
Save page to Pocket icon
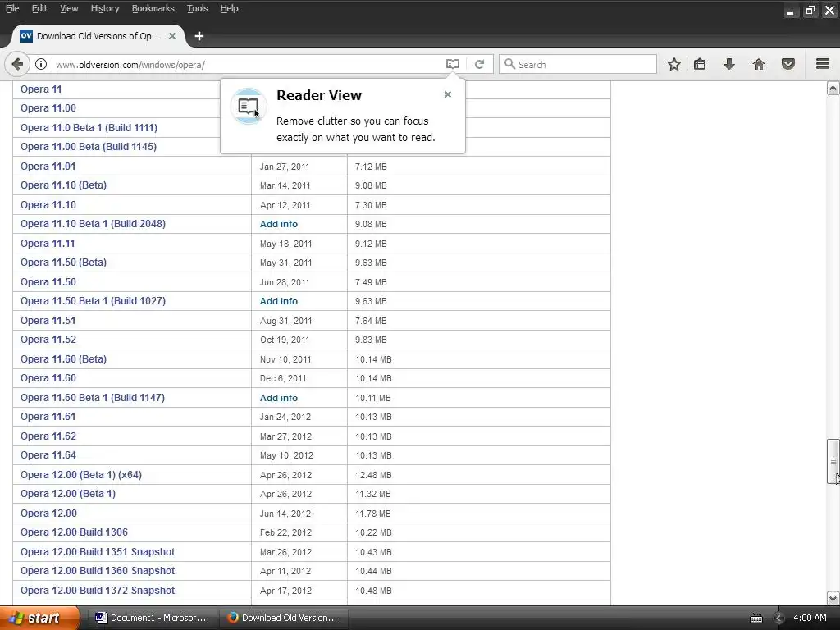788,64
